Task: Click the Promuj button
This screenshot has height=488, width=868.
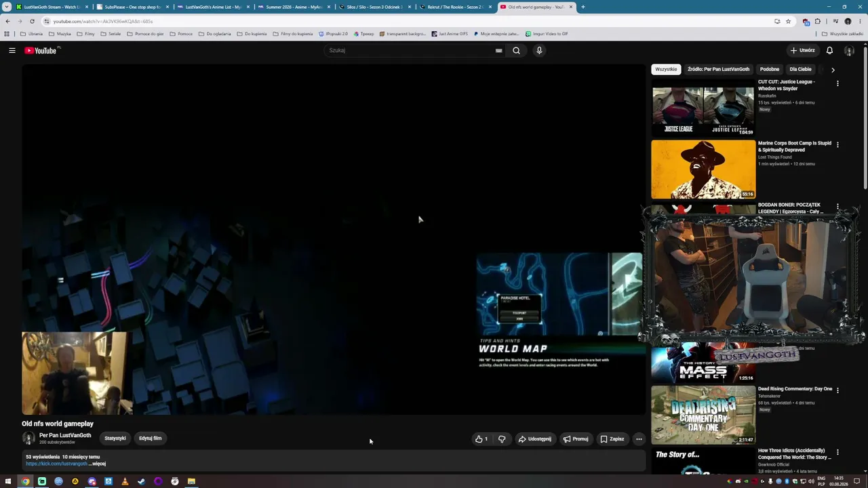Action: coord(576,439)
